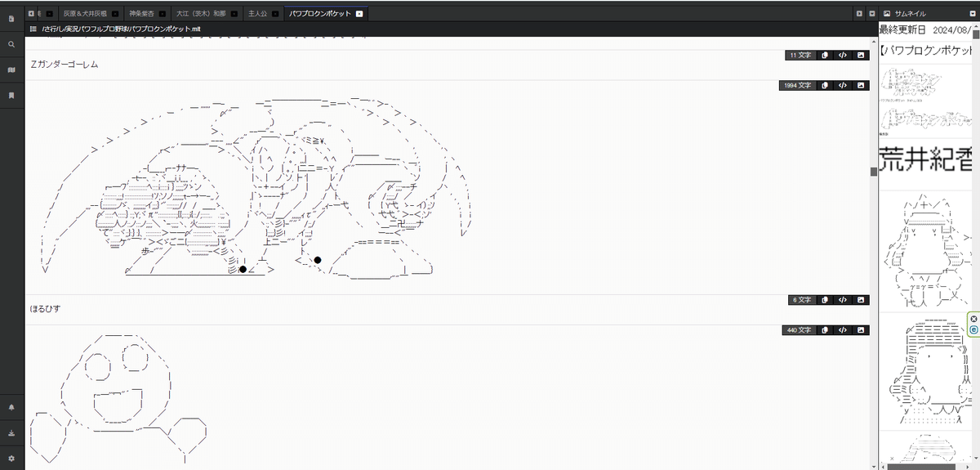Open the search sidebar icon
The image size is (980, 470).
point(11,44)
